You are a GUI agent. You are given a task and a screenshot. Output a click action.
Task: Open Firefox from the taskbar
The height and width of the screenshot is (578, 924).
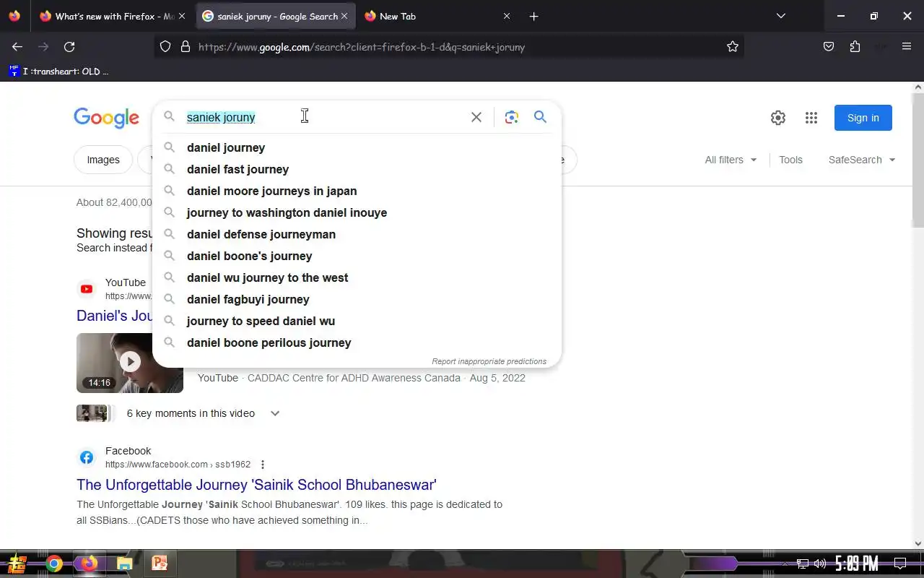[89, 564]
